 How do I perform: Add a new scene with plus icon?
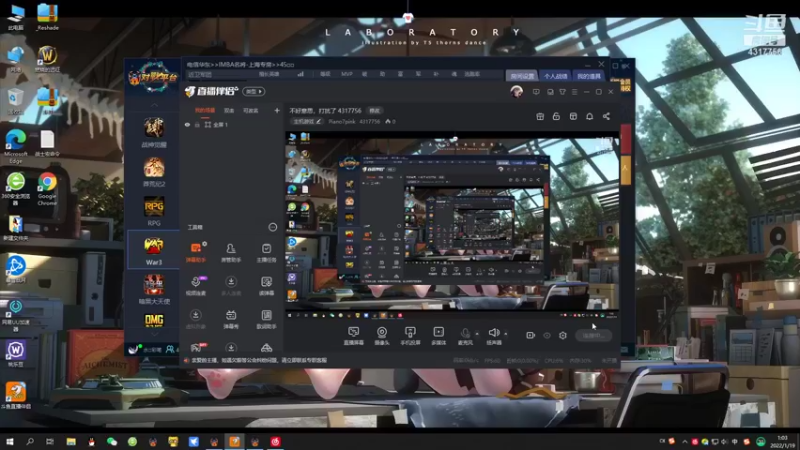click(x=277, y=110)
